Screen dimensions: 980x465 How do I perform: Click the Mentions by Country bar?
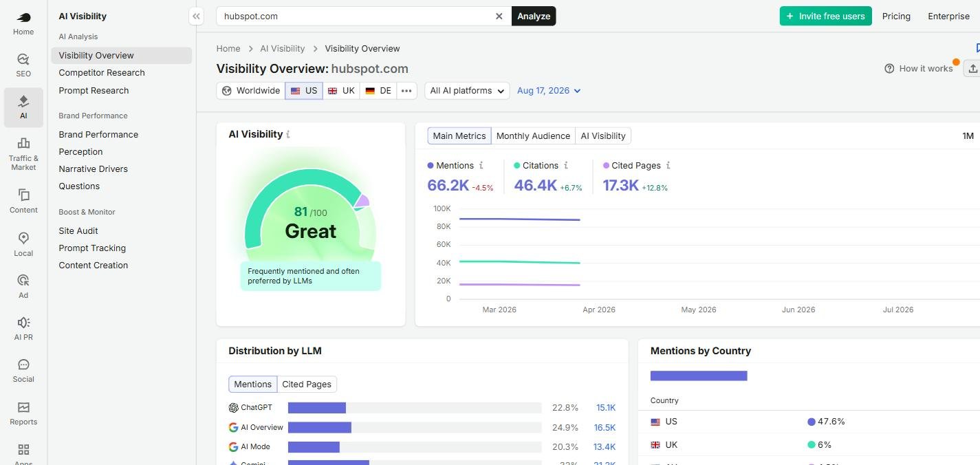coord(699,376)
